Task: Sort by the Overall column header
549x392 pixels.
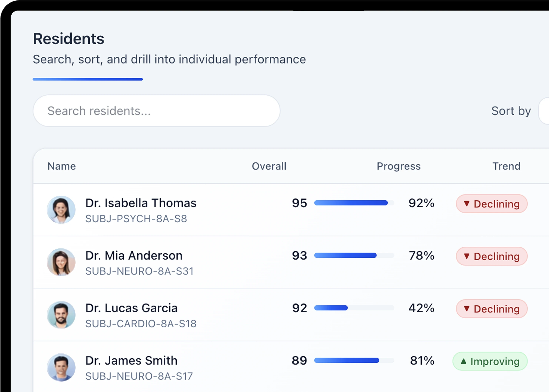Action: point(269,166)
